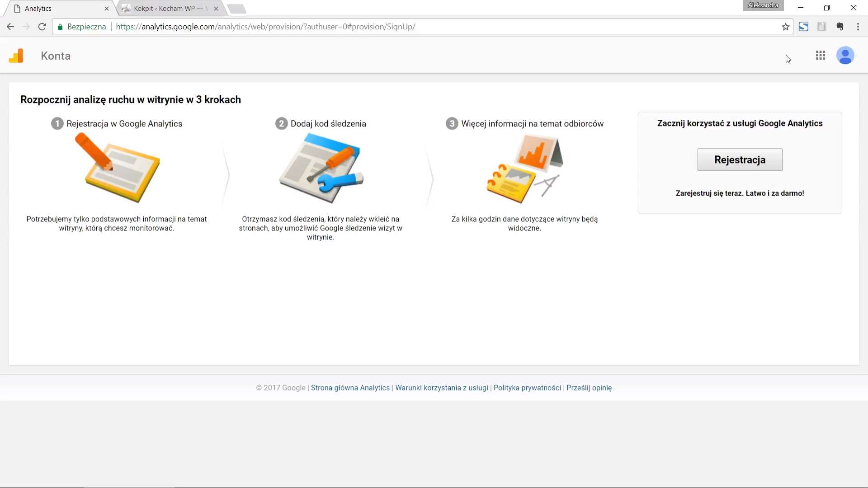Click the tracking code tools illustration

[321, 168]
